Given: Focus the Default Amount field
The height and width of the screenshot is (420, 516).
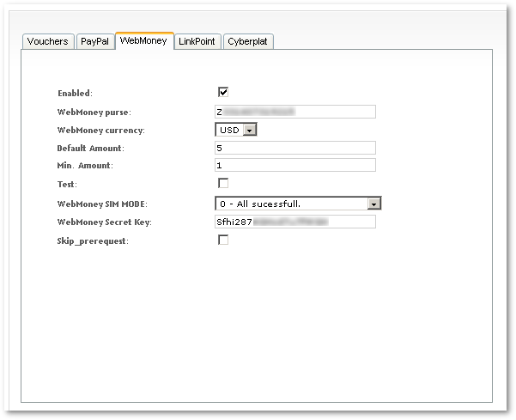Looking at the screenshot, I should pos(294,148).
